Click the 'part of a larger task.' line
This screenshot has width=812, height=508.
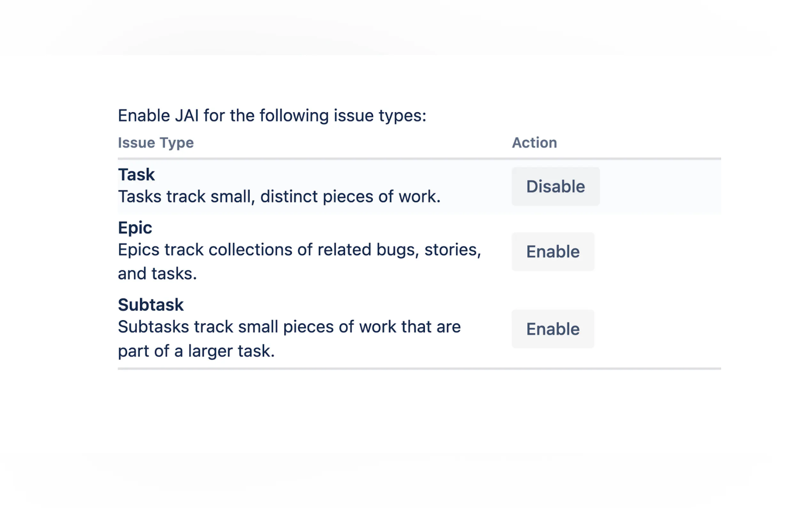196,351
